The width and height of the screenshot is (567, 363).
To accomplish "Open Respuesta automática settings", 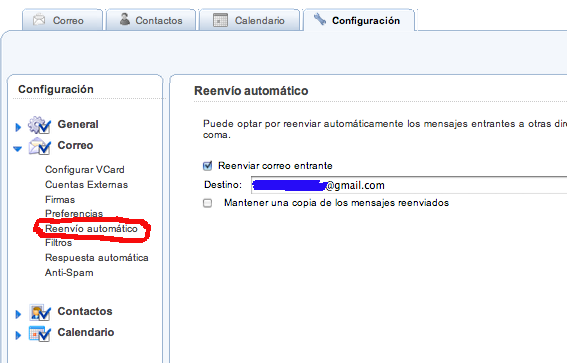I will coord(97,258).
